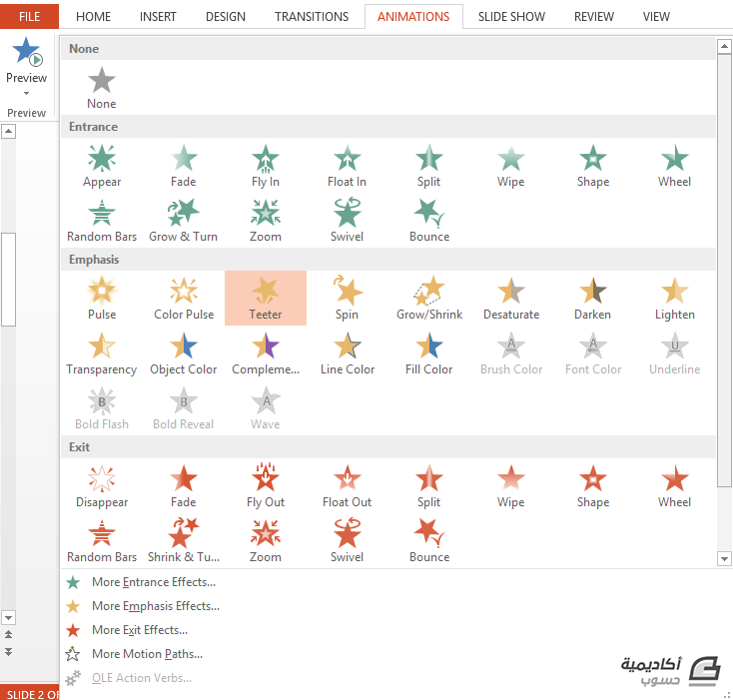
Task: Open More Motion Paths dialog
Action: [x=147, y=654]
